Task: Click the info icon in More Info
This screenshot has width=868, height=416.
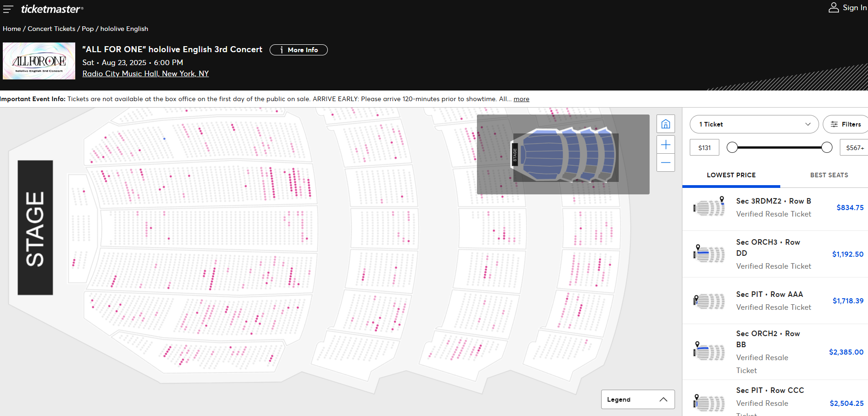Action: [x=282, y=50]
